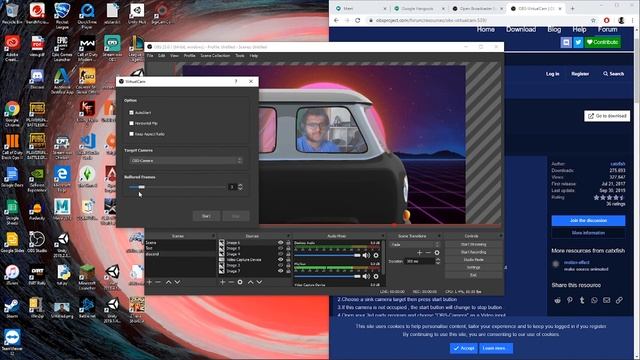
Task: Open transition properties gear icon
Action: 437,253
